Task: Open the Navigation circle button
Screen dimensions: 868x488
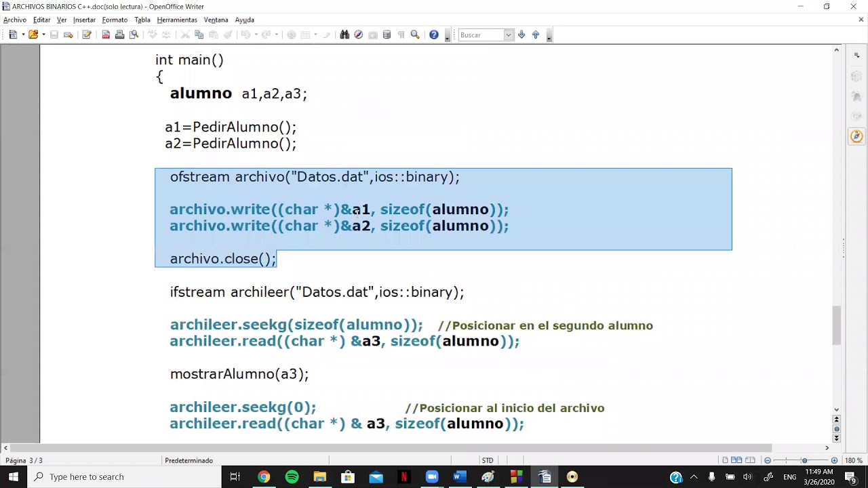Action: coord(836,429)
